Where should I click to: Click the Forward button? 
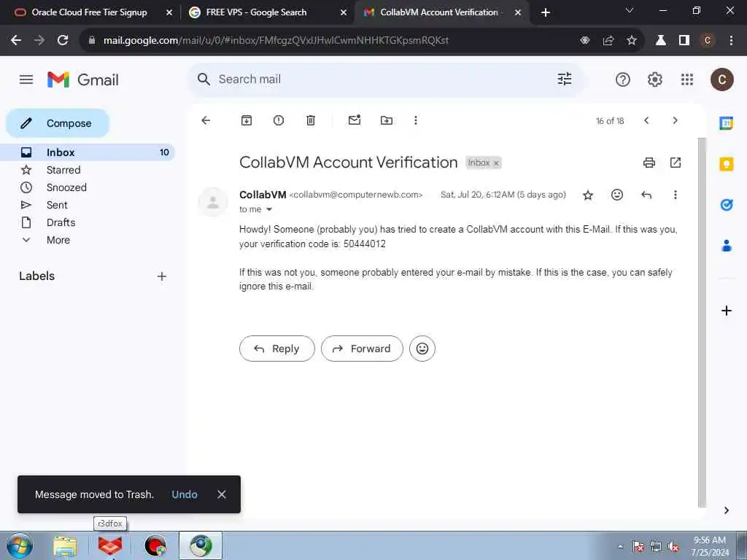click(362, 349)
